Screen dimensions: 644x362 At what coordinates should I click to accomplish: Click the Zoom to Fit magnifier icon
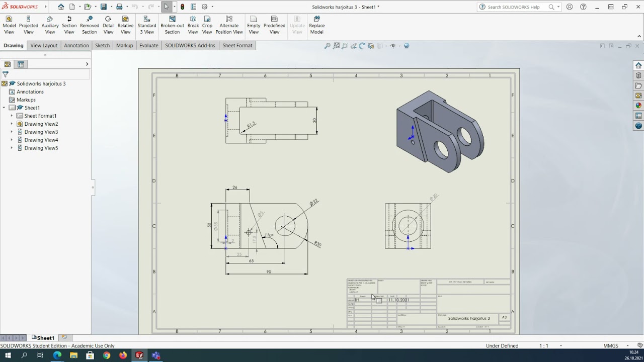click(327, 46)
